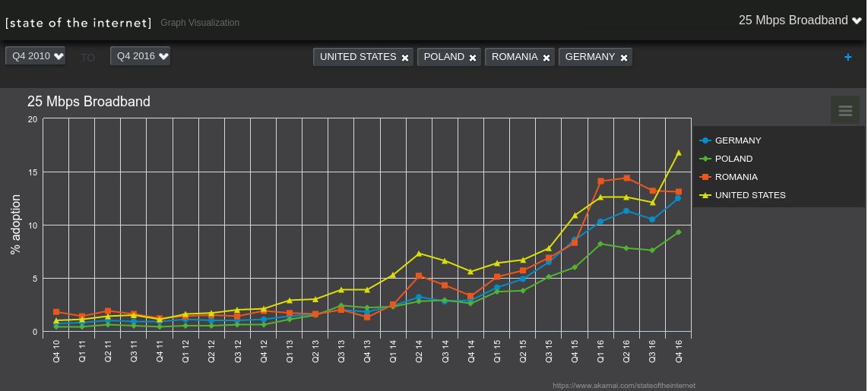Toggle UNITED STATES series in the legend
Image resolution: width=868 pixels, height=391 pixels.
(x=743, y=195)
